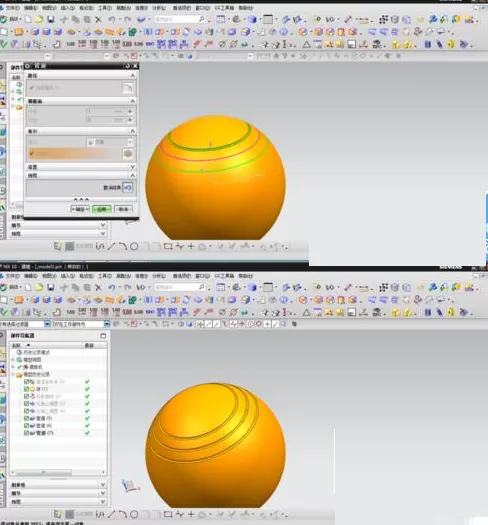Expand the 相关性 panel in the lower Part Navigator
This screenshot has width=488, height=525.
pos(103,484)
